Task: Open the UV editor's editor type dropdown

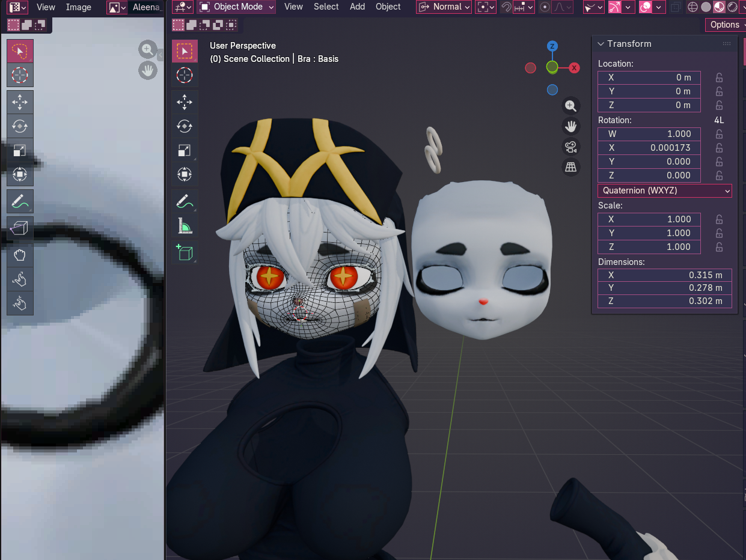Action: click(18, 7)
